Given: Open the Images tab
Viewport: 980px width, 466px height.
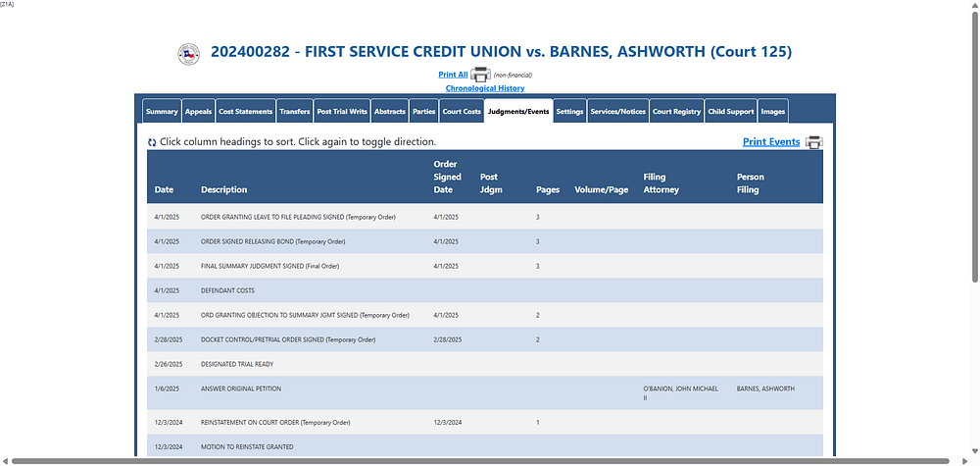Looking at the screenshot, I should 773,111.
